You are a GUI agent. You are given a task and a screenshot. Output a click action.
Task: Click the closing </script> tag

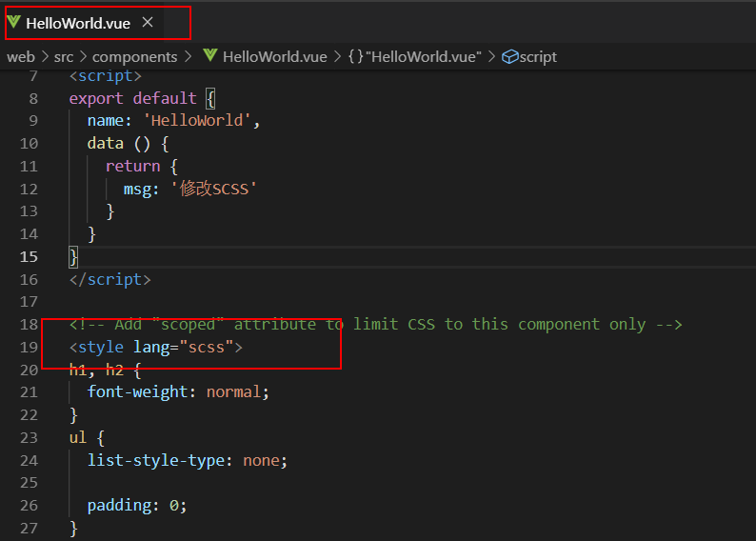(109, 280)
